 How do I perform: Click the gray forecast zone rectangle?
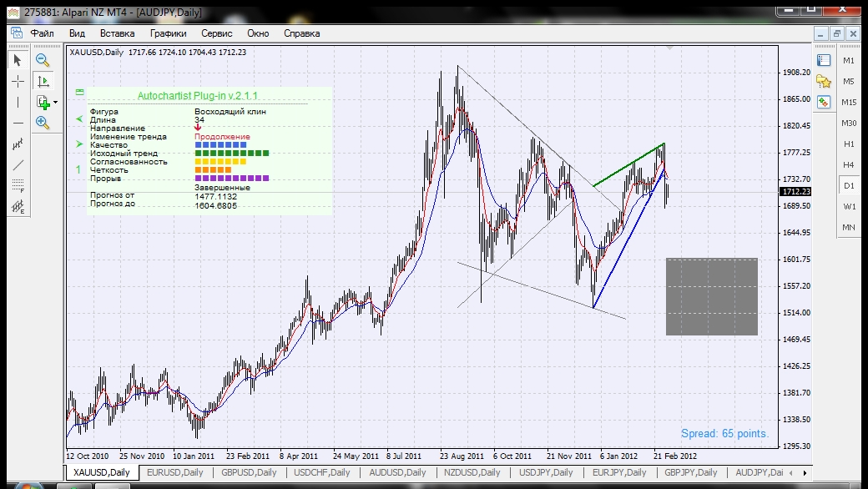tap(712, 296)
